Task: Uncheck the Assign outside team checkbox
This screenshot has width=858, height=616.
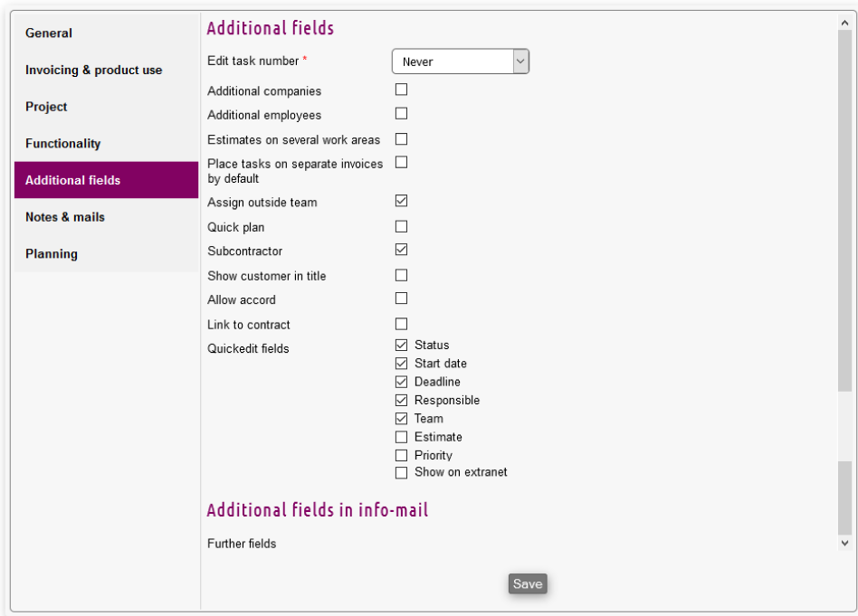Action: click(401, 201)
